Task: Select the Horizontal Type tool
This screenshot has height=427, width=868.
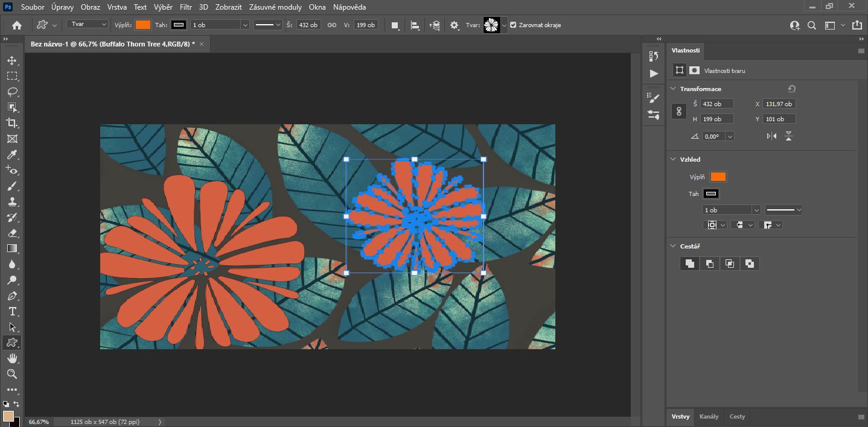Action: (x=11, y=311)
